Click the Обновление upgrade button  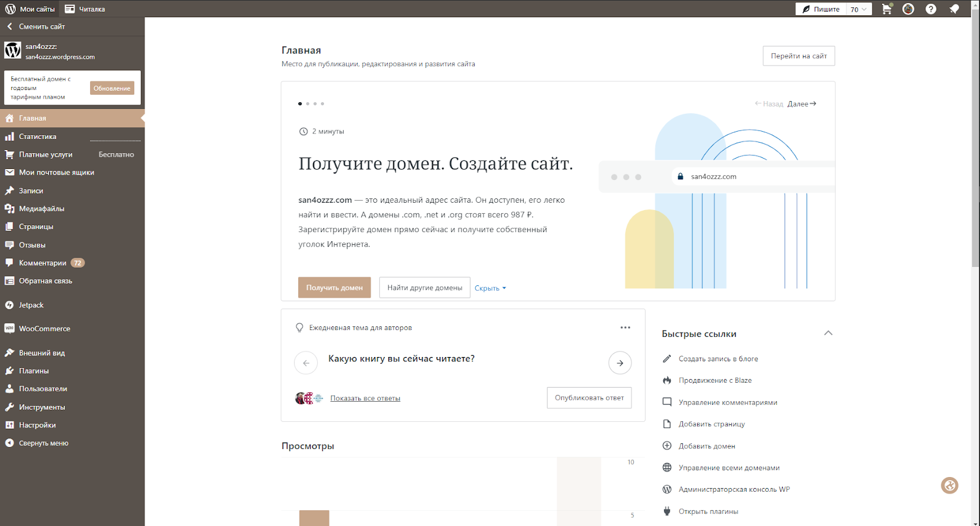112,88
